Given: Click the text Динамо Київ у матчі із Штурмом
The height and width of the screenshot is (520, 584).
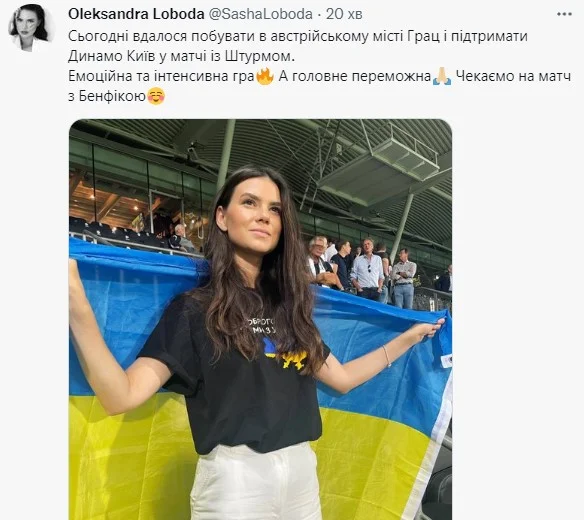Looking at the screenshot, I should [181, 56].
